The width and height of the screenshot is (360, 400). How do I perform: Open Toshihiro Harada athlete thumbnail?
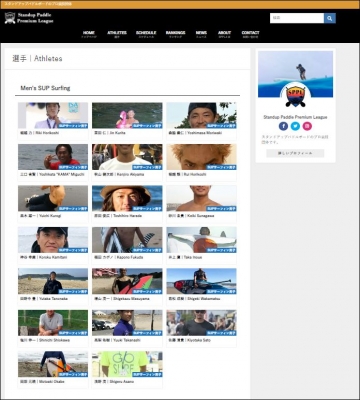tap(127, 198)
